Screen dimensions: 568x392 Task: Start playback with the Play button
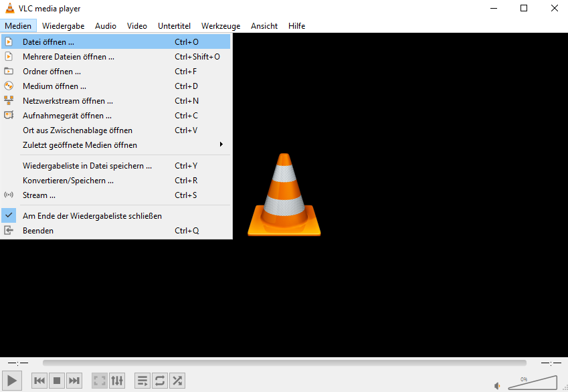pos(11,381)
